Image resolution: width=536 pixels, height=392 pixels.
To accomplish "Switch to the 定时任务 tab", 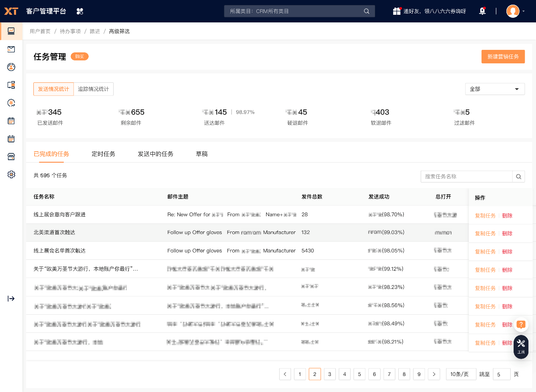I will (x=103, y=154).
